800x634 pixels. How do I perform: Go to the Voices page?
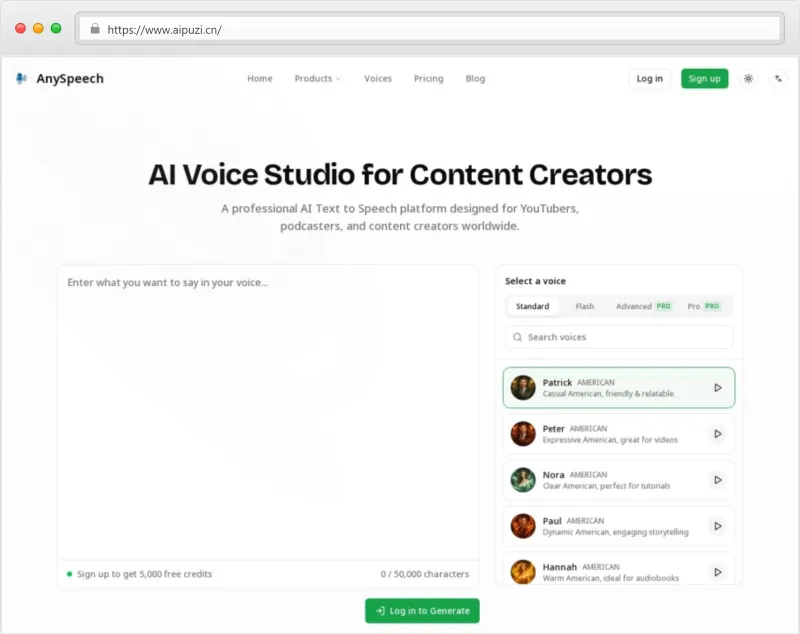[378, 79]
